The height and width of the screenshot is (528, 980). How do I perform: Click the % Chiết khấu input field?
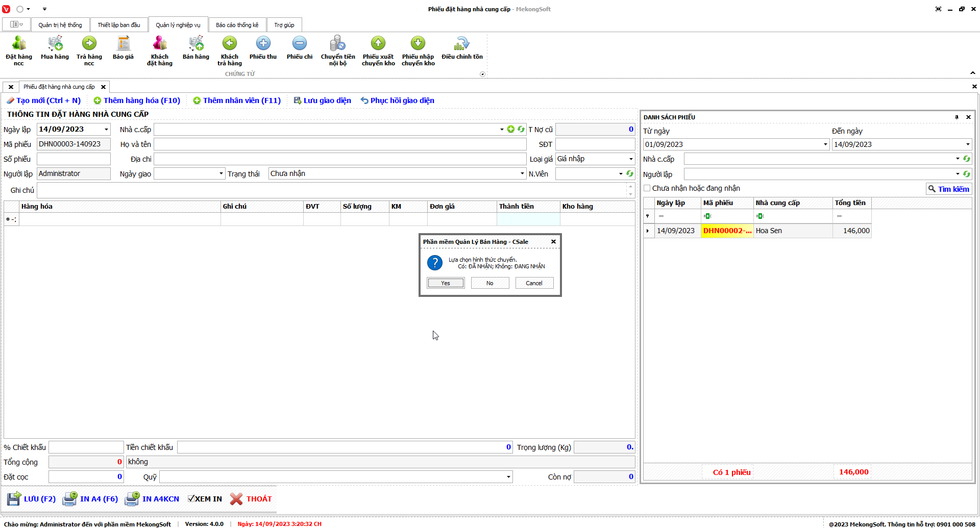click(x=86, y=447)
